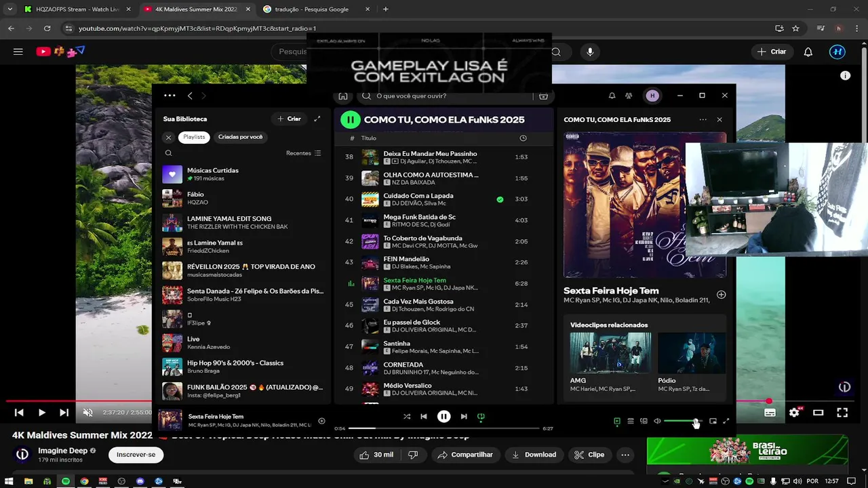Enter Spotify full screen mode
Screen dimensions: 868x488
(x=726, y=421)
